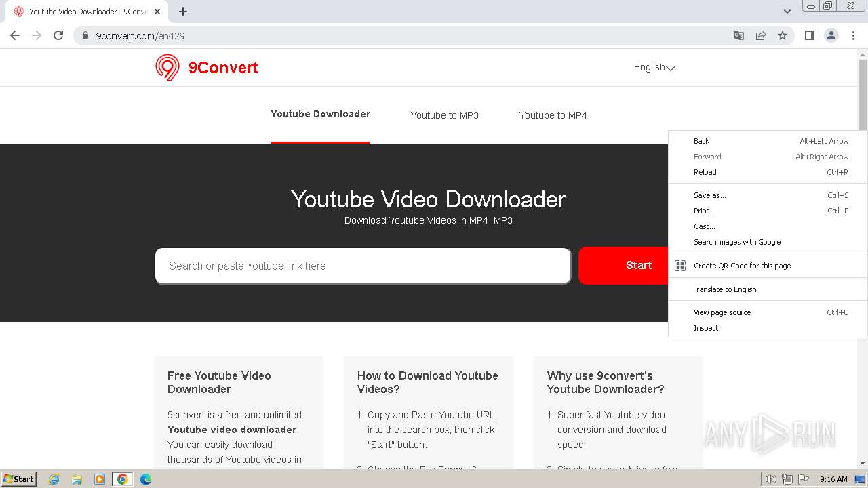Open a new tab with the plus icon
Screen dimensions: 868x488
183,12
